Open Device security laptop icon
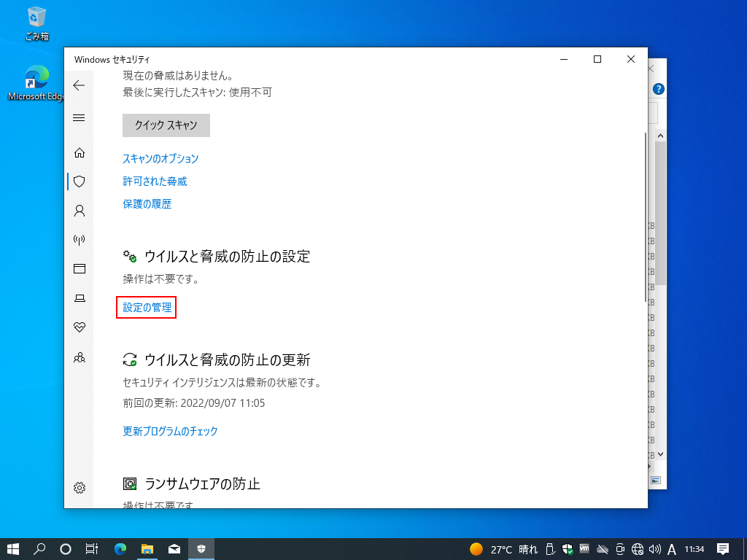 tap(80, 298)
